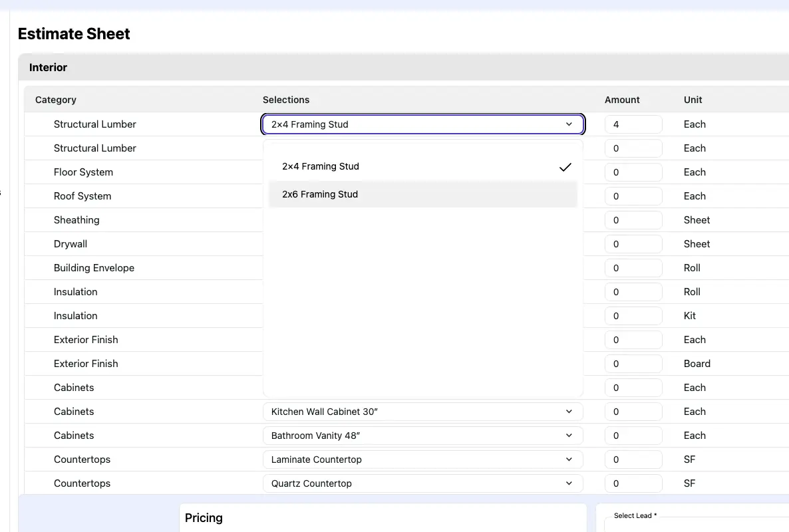Click the Insulation amount field with Kit unit
Viewport: 789px width, 532px height.
(x=633, y=316)
